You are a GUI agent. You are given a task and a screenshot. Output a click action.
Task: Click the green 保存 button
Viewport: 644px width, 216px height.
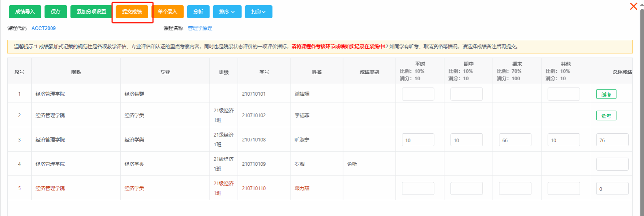click(x=56, y=12)
